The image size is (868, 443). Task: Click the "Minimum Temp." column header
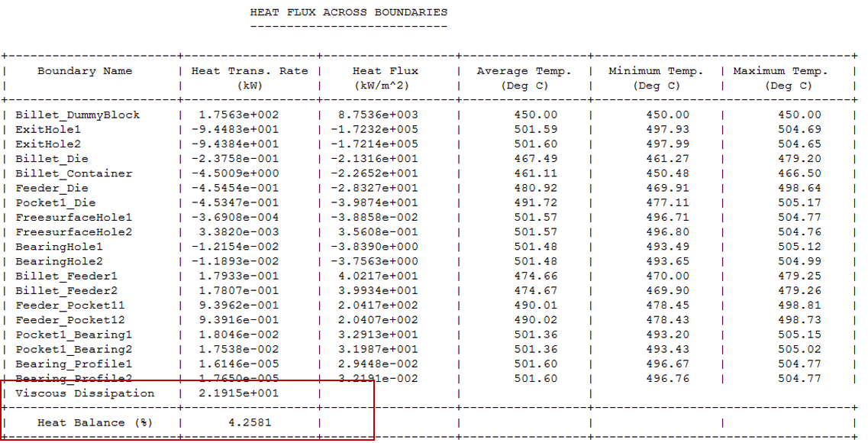click(656, 71)
